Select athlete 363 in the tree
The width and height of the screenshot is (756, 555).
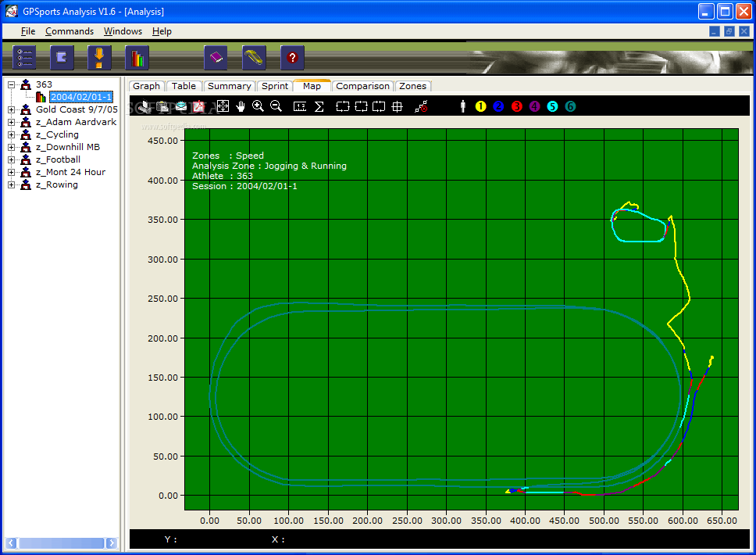[x=44, y=84]
